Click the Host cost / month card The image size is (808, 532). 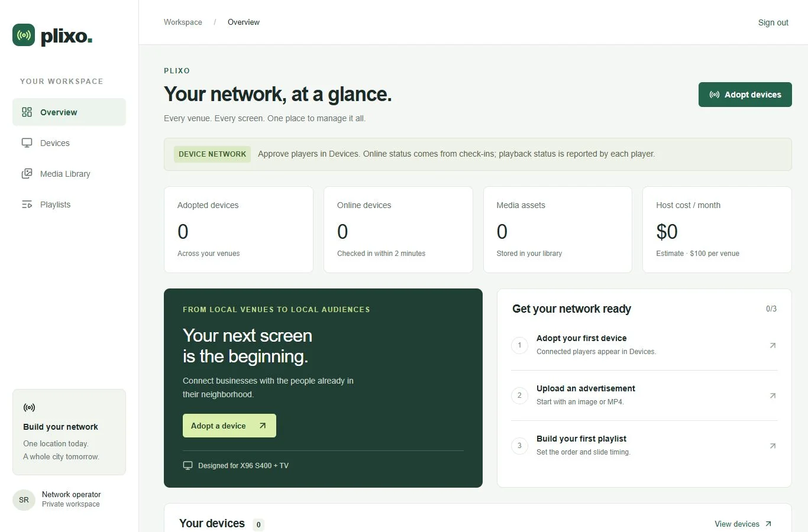[717, 229]
